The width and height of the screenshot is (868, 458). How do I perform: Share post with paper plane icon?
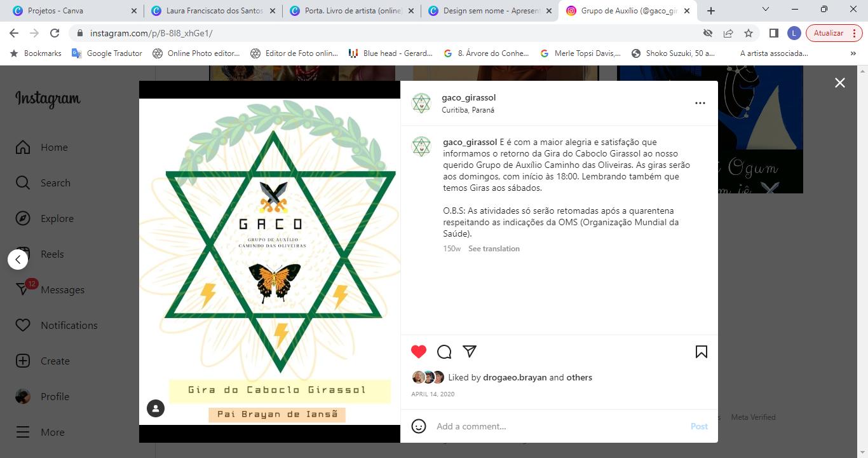click(470, 351)
